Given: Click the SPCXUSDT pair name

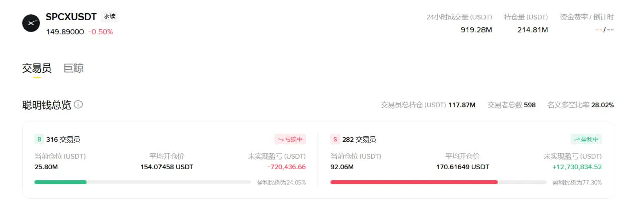Looking at the screenshot, I should pos(71,17).
